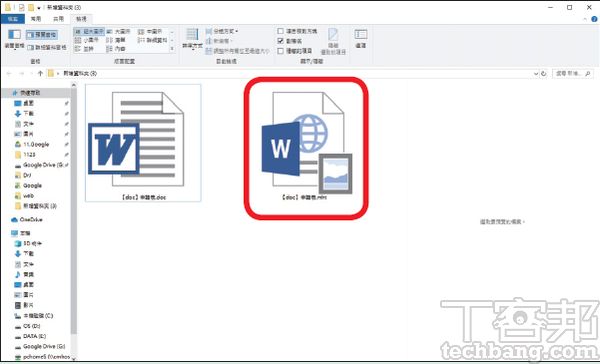Image resolution: width=600 pixels, height=364 pixels.
Task: Go back with the Back arrow
Action: click(x=9, y=73)
